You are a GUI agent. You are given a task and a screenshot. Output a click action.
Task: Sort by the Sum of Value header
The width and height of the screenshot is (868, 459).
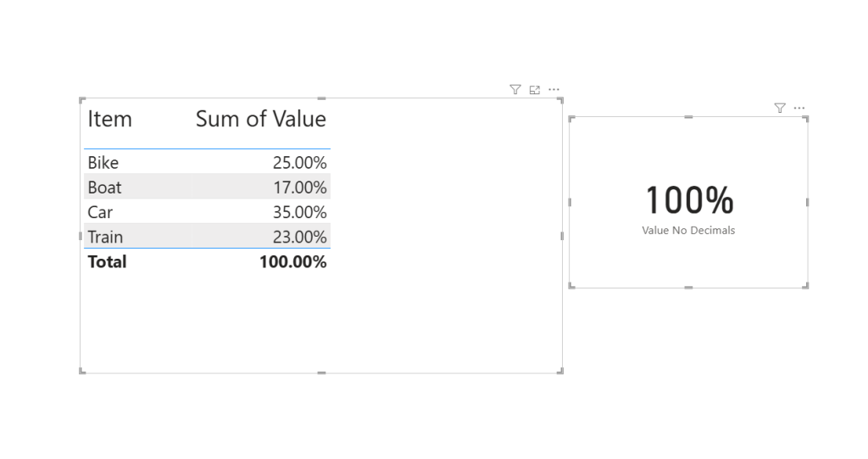point(260,119)
